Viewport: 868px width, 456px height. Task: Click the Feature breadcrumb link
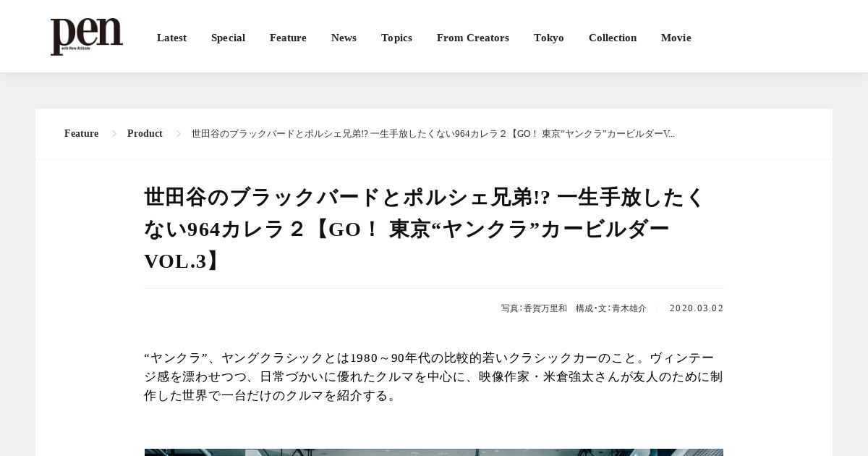81,134
